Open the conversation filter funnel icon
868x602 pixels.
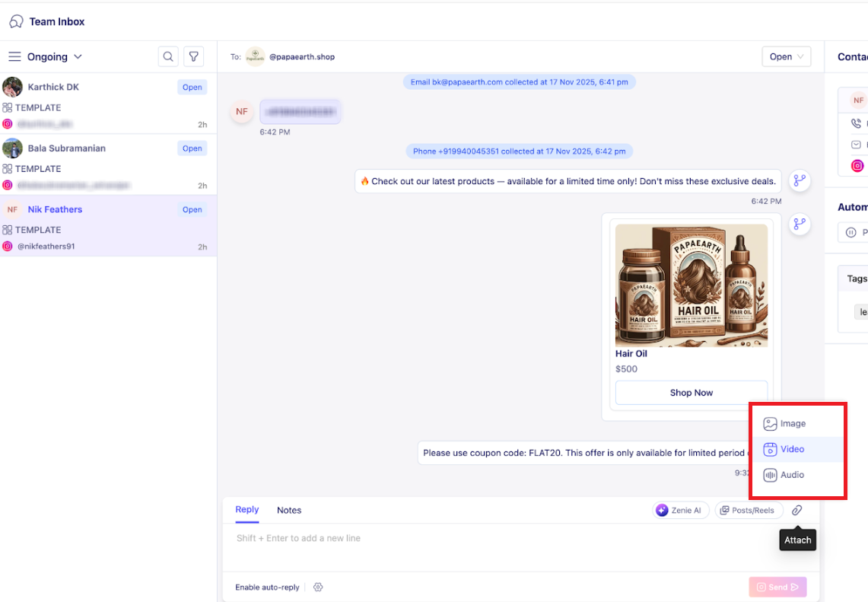coord(194,56)
